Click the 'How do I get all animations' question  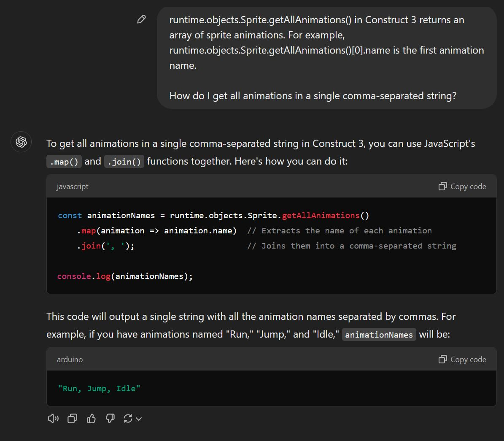[x=313, y=96]
